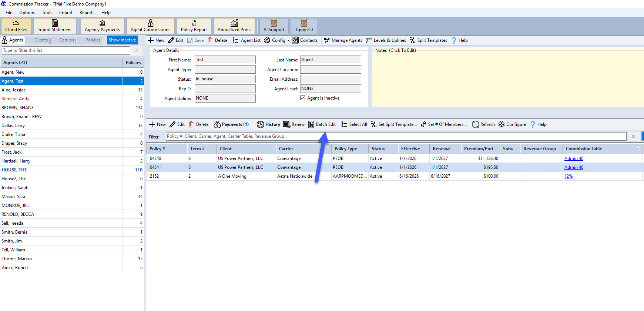
Task: Renew the selected policy
Action: [x=294, y=124]
